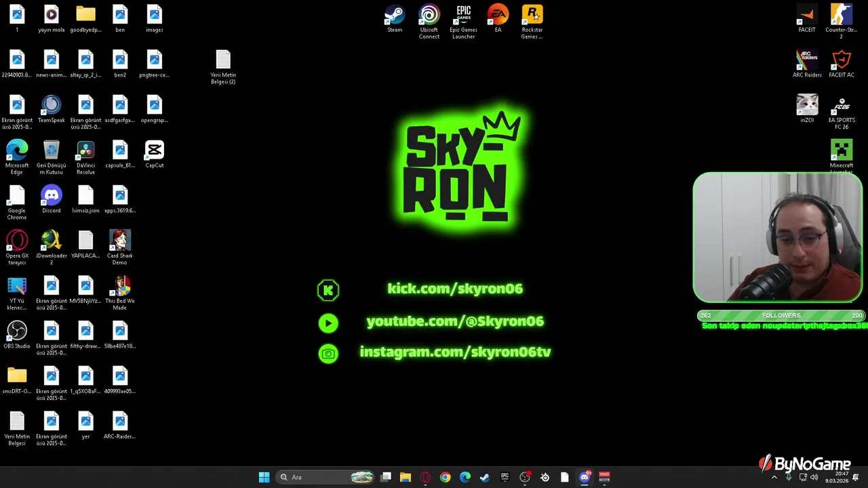Open Steam from the taskbar
868x488 pixels.
[485, 477]
